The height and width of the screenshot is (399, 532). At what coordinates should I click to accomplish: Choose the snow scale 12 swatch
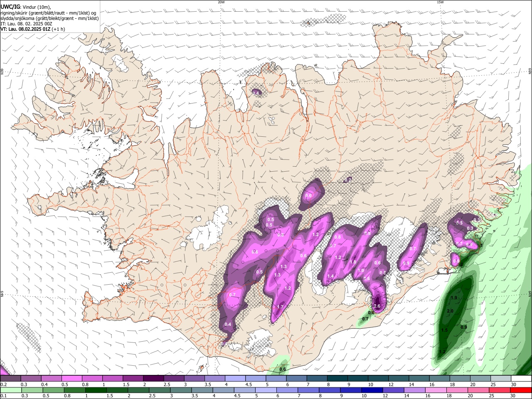tap(399, 378)
